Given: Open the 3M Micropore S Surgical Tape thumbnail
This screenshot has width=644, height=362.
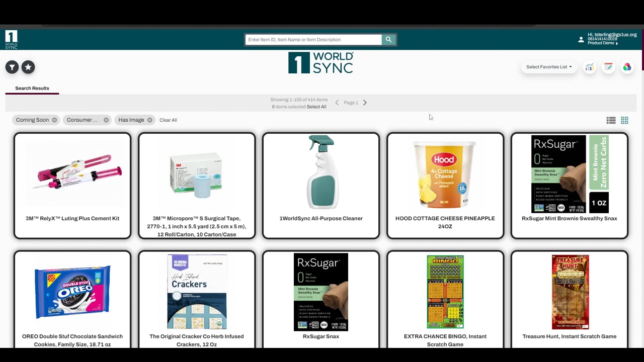Looking at the screenshot, I should (x=197, y=173).
